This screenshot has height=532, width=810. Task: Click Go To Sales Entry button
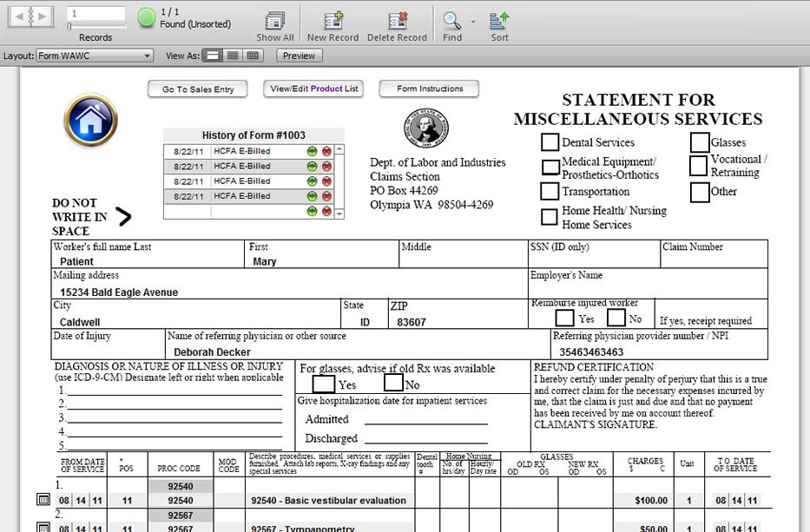point(198,89)
